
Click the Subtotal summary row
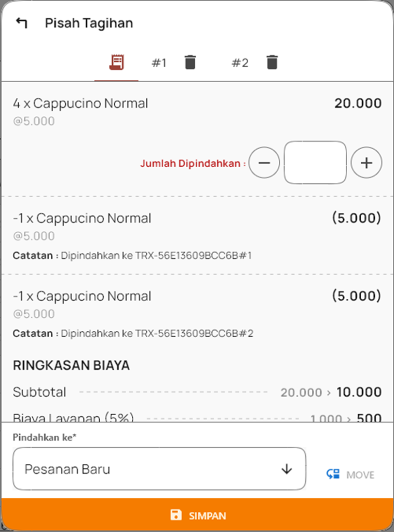(x=197, y=392)
